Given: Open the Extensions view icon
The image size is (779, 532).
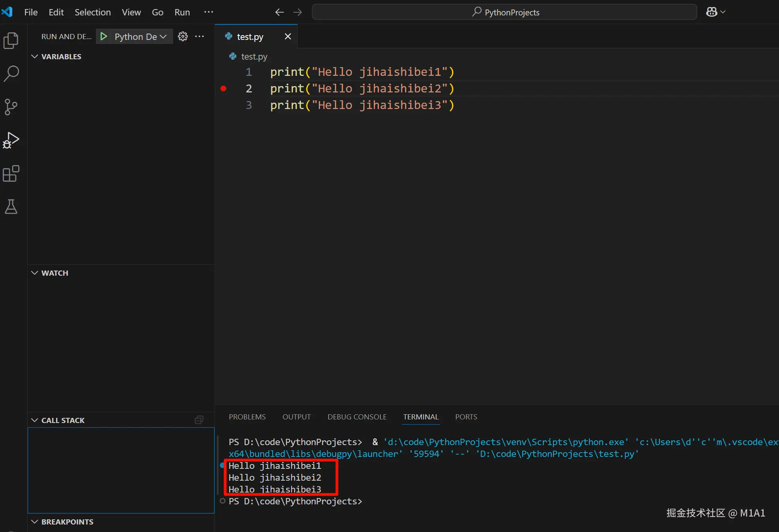Looking at the screenshot, I should pyautogui.click(x=11, y=173).
